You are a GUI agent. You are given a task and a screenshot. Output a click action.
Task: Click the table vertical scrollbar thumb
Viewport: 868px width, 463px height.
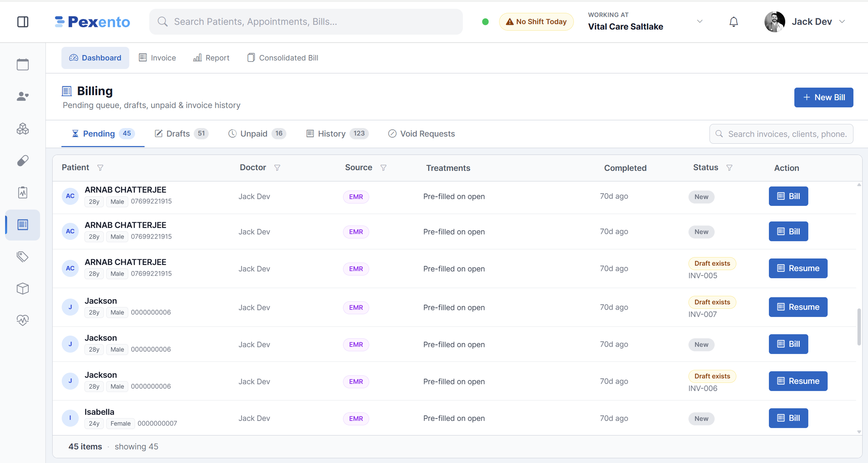click(x=859, y=327)
